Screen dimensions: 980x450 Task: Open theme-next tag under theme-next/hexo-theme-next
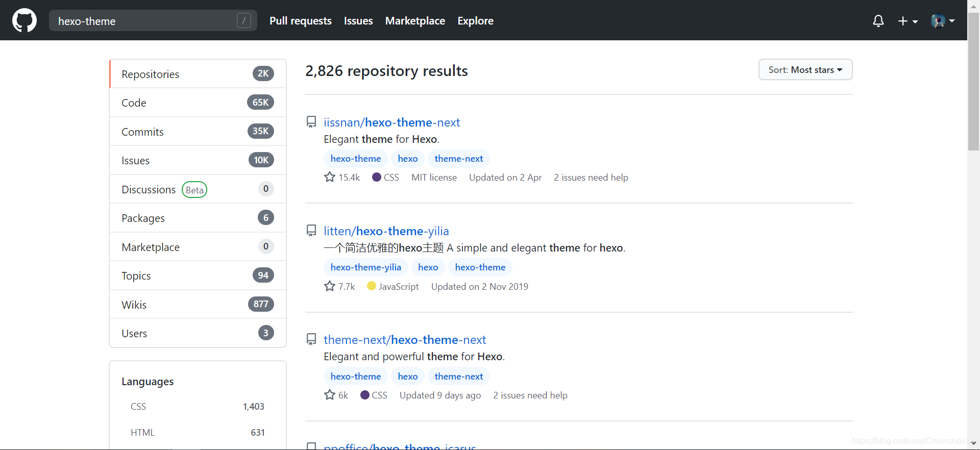[459, 377]
